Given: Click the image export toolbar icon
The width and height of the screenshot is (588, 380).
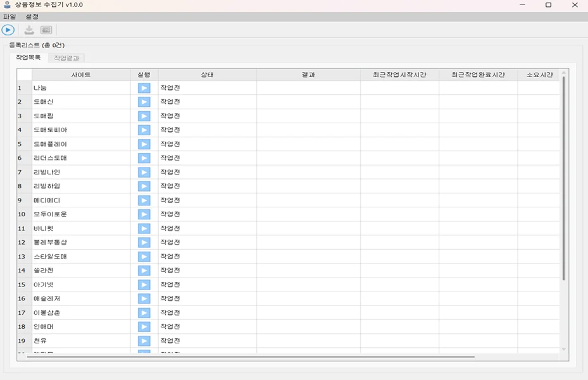Looking at the screenshot, I should [45, 29].
